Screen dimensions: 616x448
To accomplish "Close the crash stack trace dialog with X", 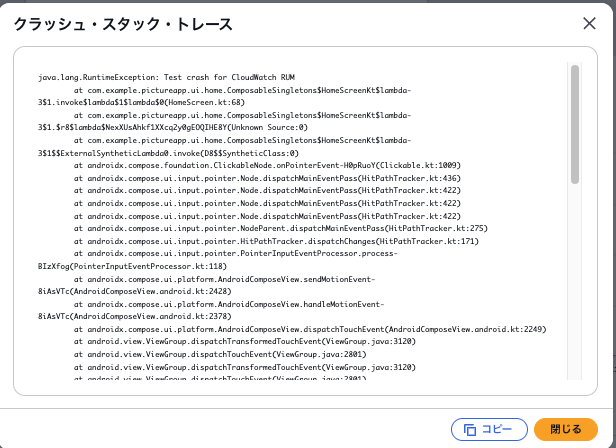I will click(589, 24).
